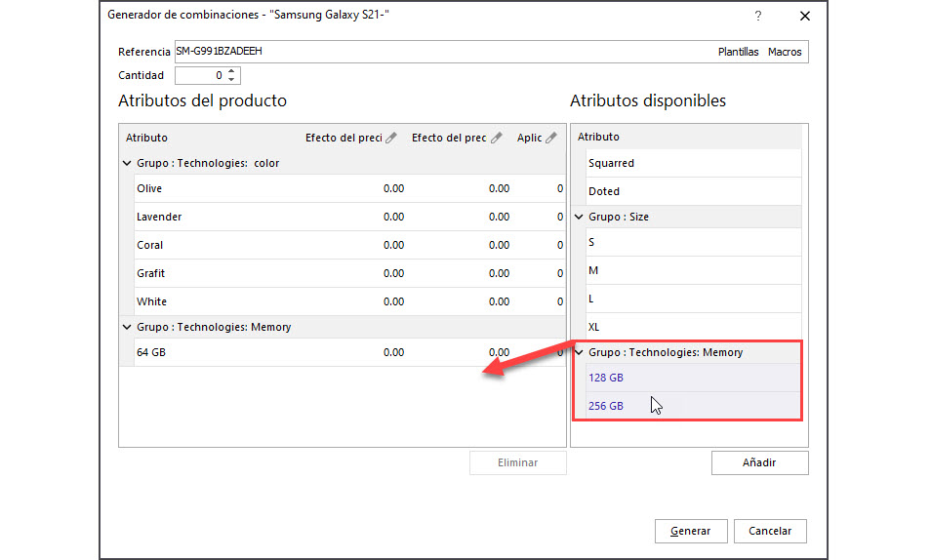
Task: Select 256 GB in available attributes
Action: pos(694,406)
